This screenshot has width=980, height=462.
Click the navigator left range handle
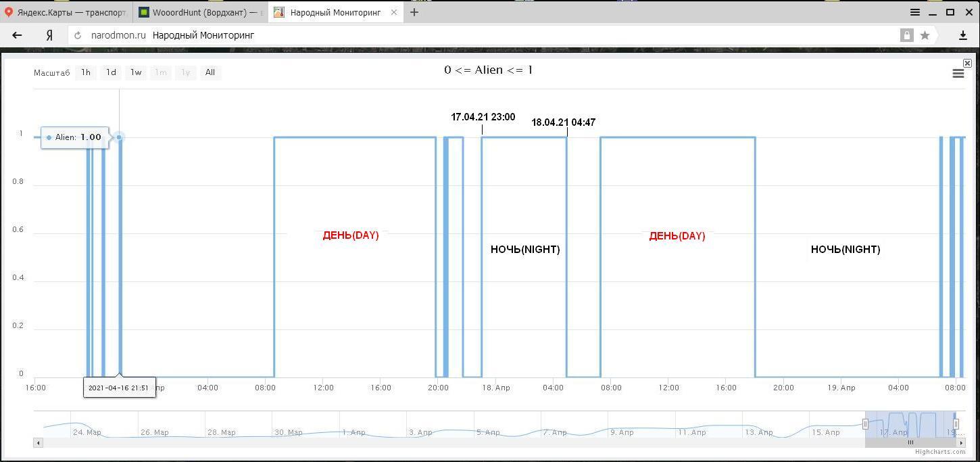click(x=865, y=424)
